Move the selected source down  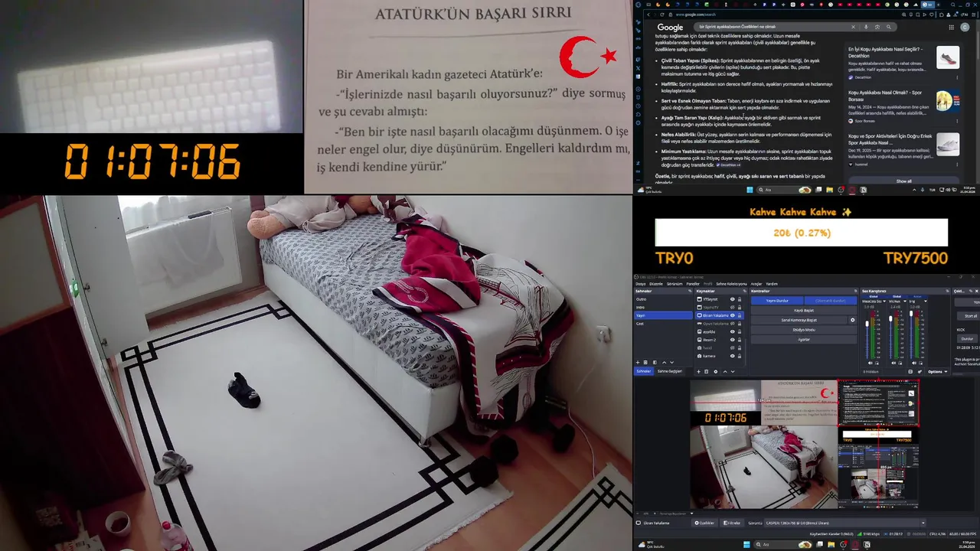(x=733, y=371)
